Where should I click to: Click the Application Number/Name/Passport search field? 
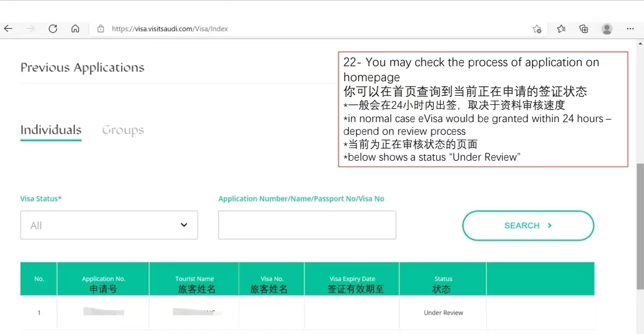307,225
